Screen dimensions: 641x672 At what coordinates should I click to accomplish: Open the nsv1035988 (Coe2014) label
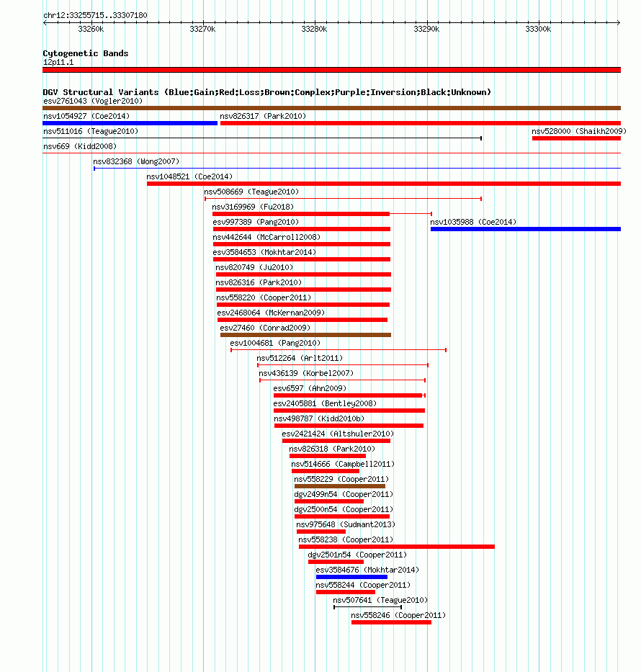pyautogui.click(x=473, y=222)
